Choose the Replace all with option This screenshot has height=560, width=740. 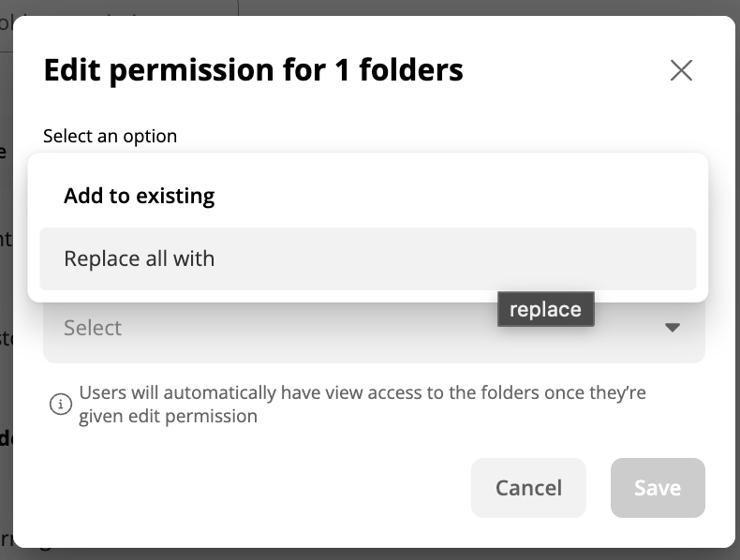click(x=367, y=258)
